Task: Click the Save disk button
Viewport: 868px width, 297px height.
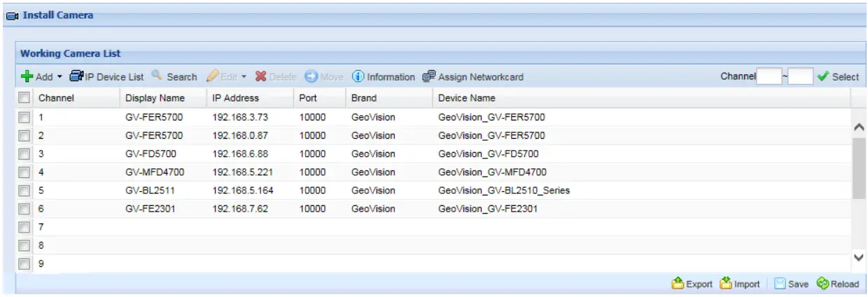Action: (x=791, y=284)
